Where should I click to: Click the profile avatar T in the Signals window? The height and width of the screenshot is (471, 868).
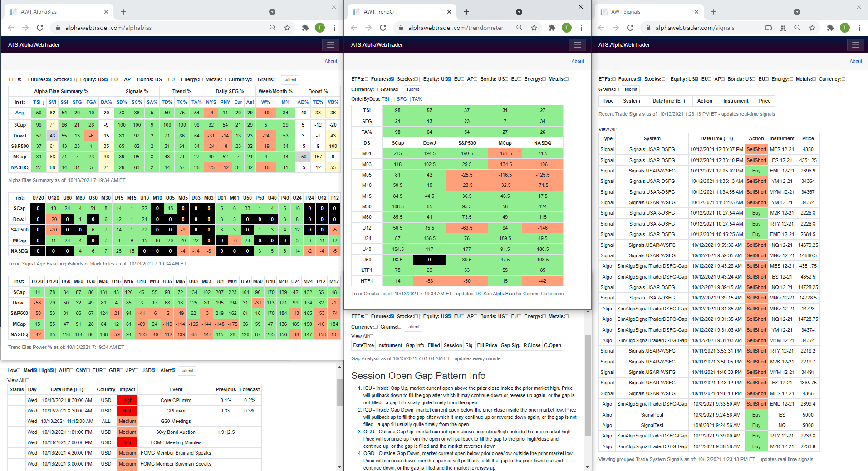(x=844, y=28)
